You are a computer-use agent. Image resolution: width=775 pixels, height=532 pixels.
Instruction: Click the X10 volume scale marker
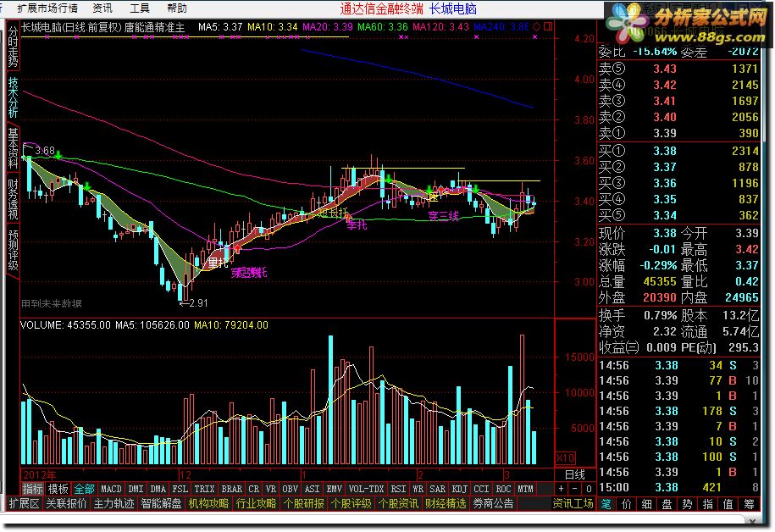tap(565, 457)
